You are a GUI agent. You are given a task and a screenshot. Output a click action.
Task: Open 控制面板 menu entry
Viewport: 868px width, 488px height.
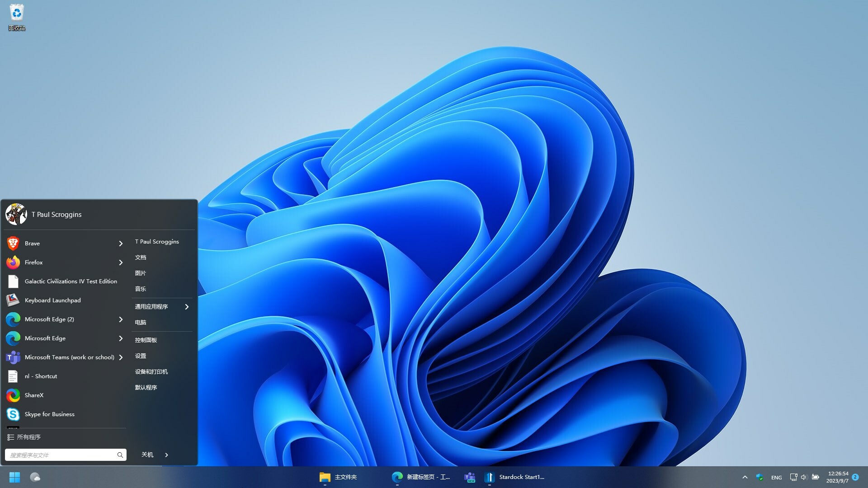146,340
